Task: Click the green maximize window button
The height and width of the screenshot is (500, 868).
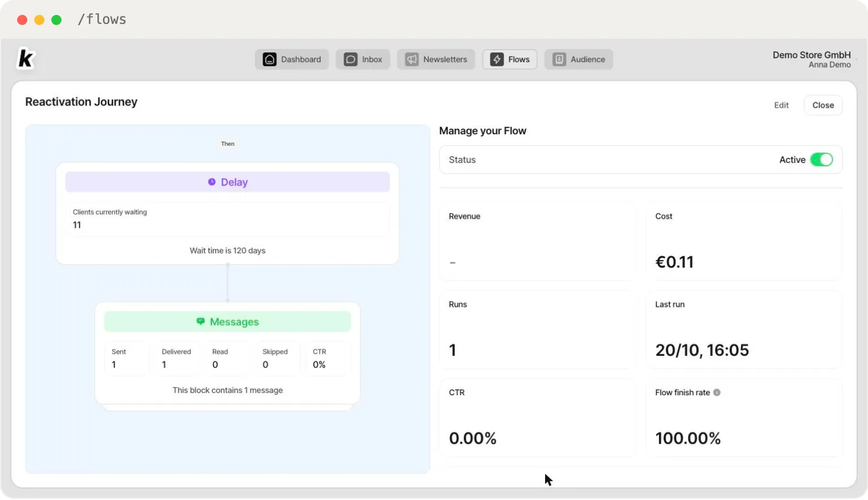Action: [x=56, y=20]
